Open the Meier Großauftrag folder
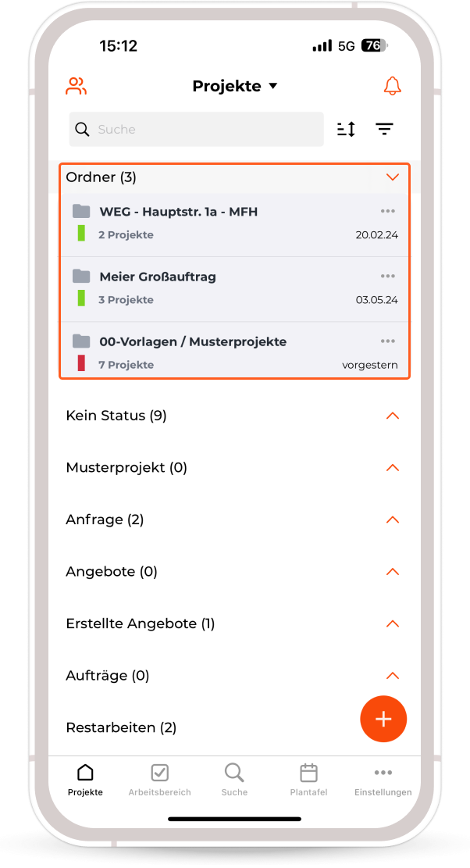Image resolution: width=470 pixels, height=868 pixels. click(234, 289)
